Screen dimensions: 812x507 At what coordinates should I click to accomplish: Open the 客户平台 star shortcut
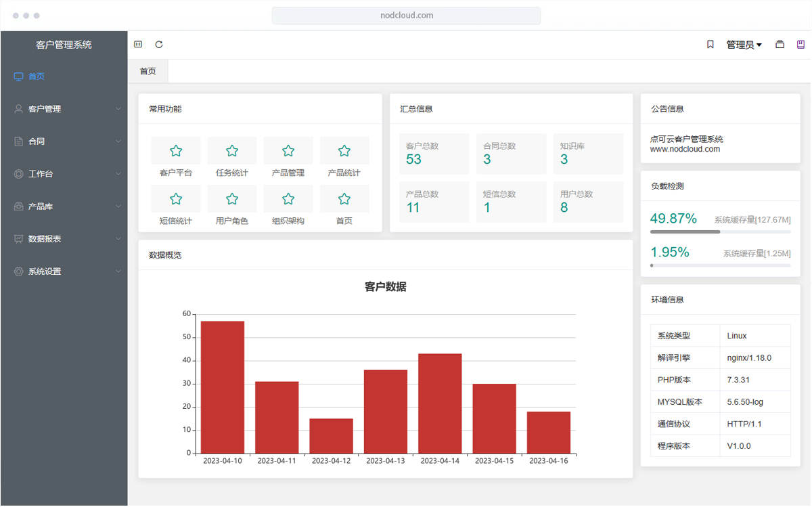tap(176, 151)
